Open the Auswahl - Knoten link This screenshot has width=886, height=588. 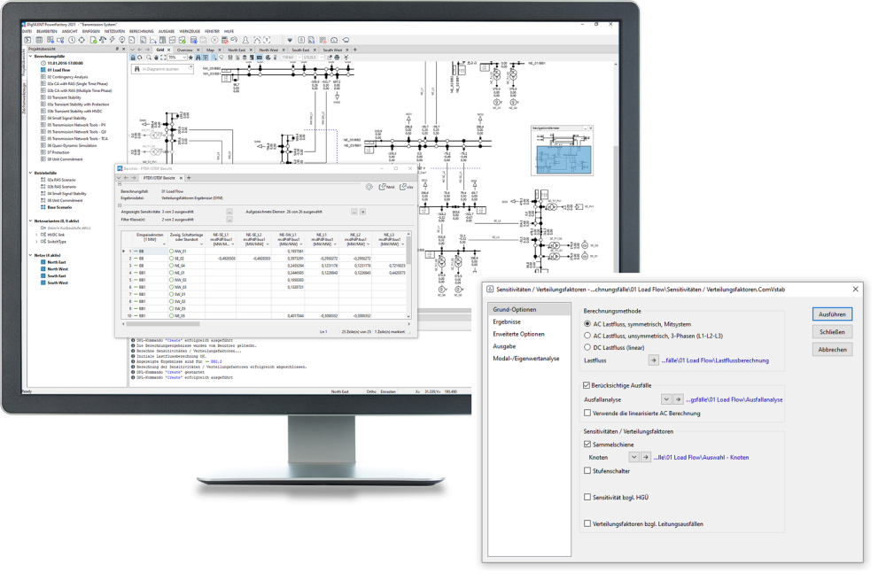click(701, 457)
